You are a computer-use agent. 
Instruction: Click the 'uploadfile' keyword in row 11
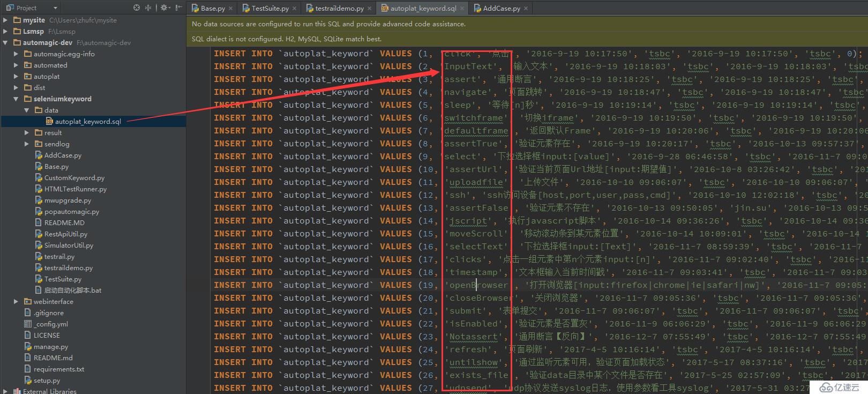476,182
